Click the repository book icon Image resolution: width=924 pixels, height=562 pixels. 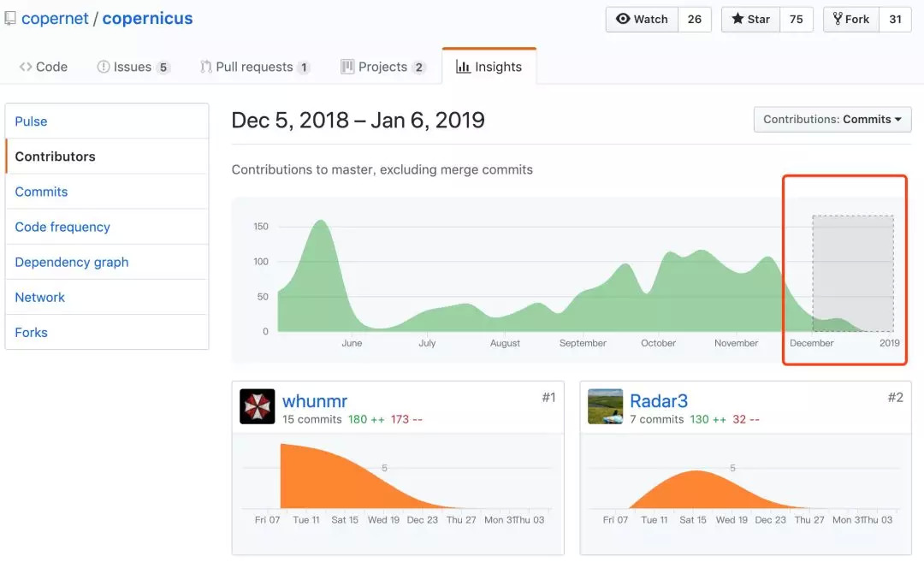point(10,18)
